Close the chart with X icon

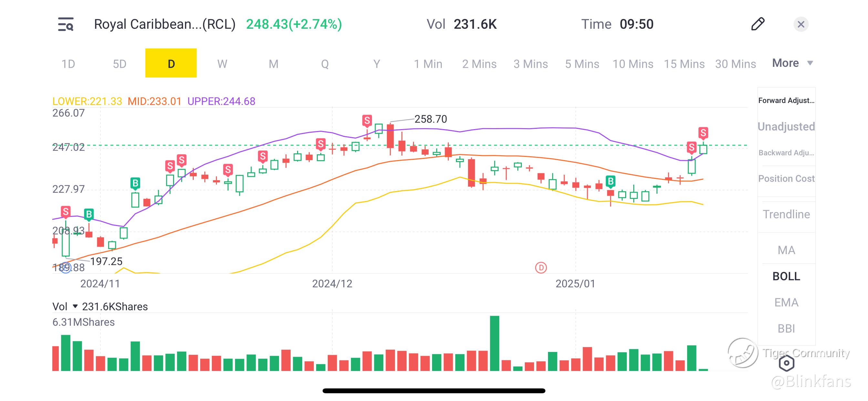point(801,24)
